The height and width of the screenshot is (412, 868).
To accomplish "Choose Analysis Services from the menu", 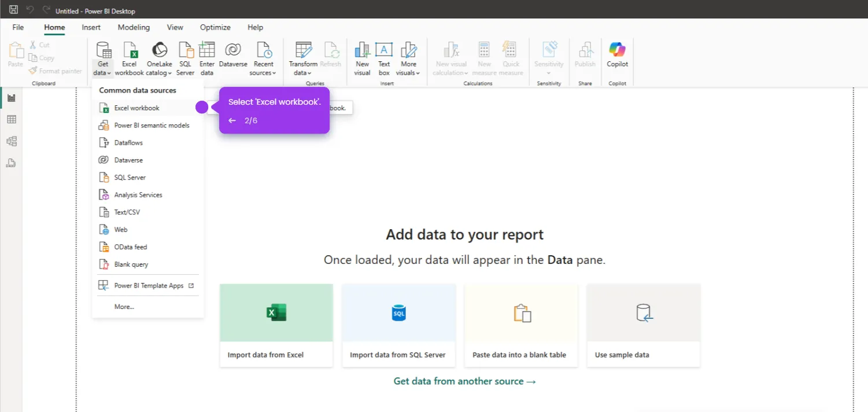I will click(147, 194).
